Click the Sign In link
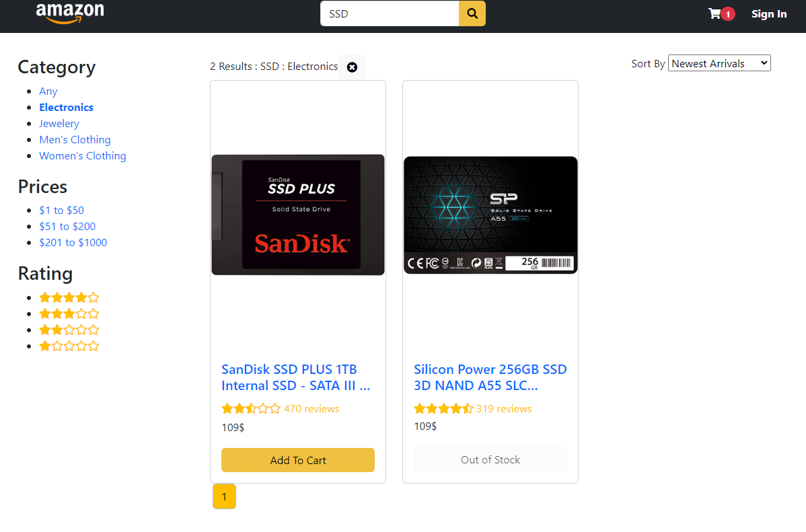The width and height of the screenshot is (806, 532). click(x=769, y=14)
